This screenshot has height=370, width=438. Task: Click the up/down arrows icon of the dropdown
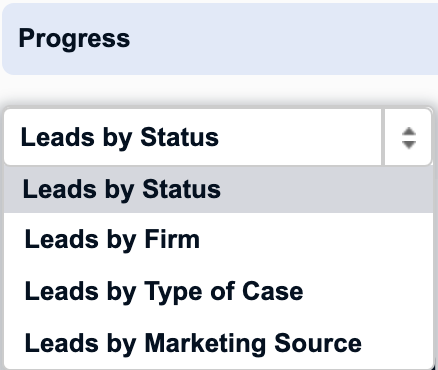point(409,138)
